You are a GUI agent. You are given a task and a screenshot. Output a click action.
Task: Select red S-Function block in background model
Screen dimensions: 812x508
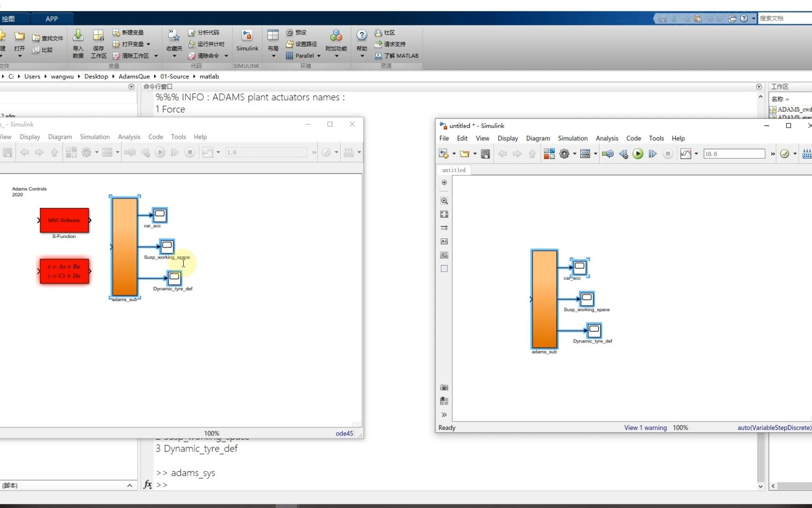pyautogui.click(x=64, y=220)
